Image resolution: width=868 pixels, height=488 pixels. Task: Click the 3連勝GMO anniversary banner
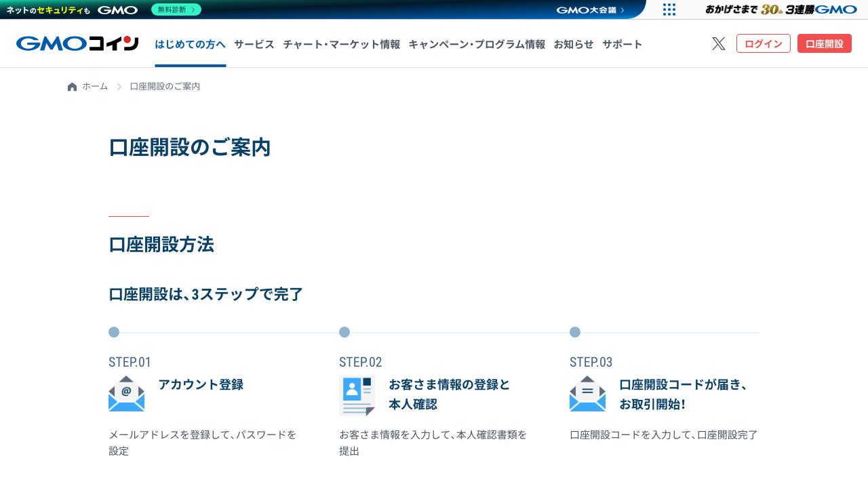point(780,9)
